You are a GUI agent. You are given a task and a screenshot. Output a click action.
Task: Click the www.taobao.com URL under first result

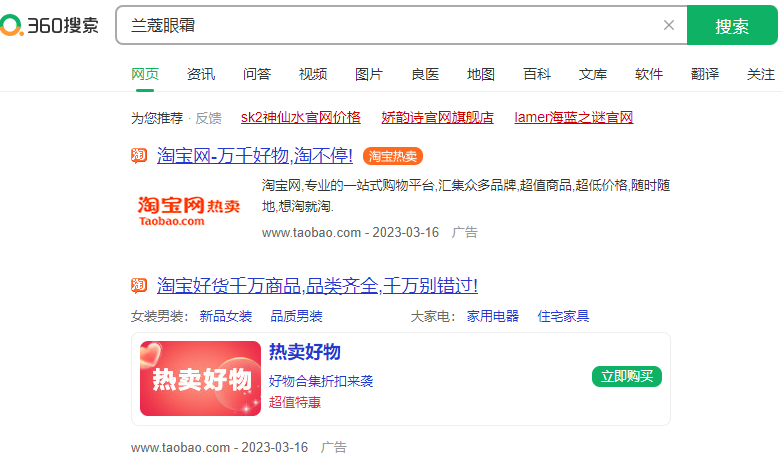(311, 232)
